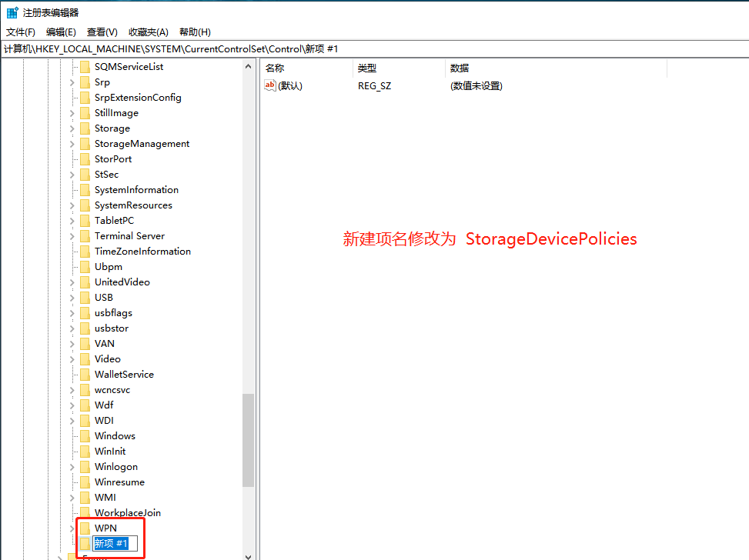Open the 文件(F) menu
This screenshot has height=560, width=749.
click(21, 32)
